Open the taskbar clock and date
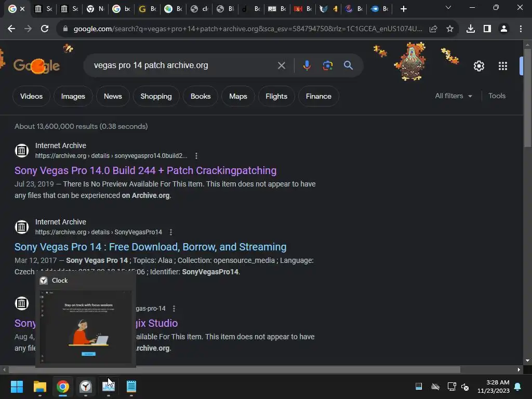Viewport: 532px width, 399px height. [x=494, y=387]
